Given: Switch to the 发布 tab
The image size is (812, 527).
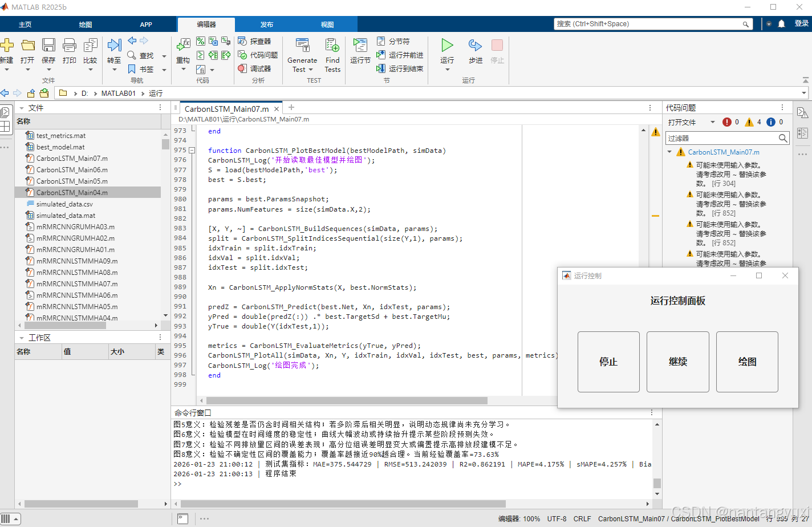Looking at the screenshot, I should tap(267, 25).
